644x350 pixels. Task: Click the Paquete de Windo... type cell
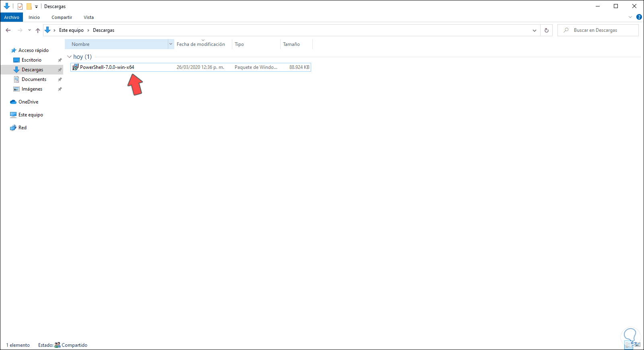pyautogui.click(x=256, y=67)
